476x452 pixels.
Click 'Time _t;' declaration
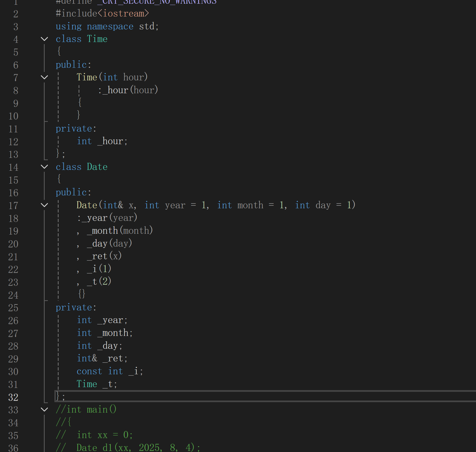point(97,384)
